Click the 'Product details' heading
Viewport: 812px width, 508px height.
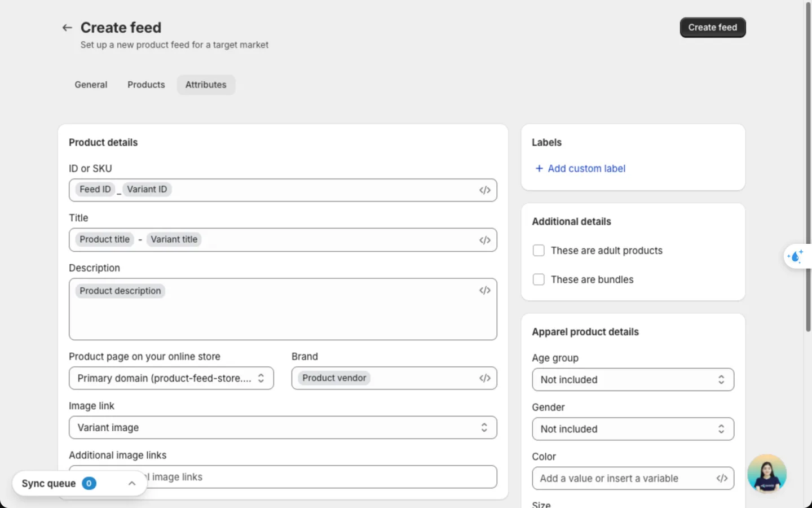(x=103, y=143)
